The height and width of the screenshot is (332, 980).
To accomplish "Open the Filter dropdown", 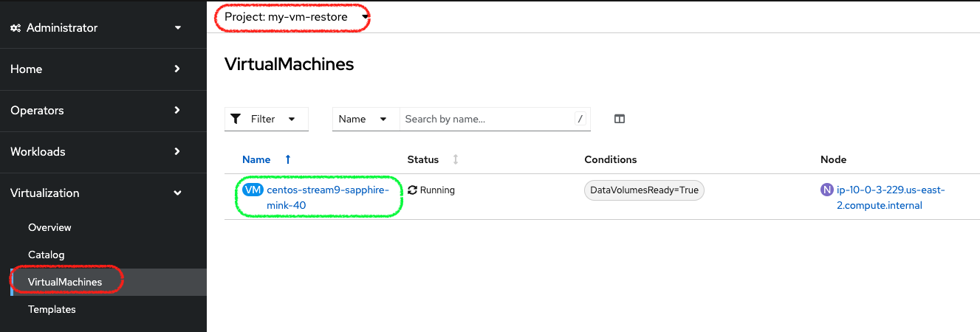I will [267, 119].
